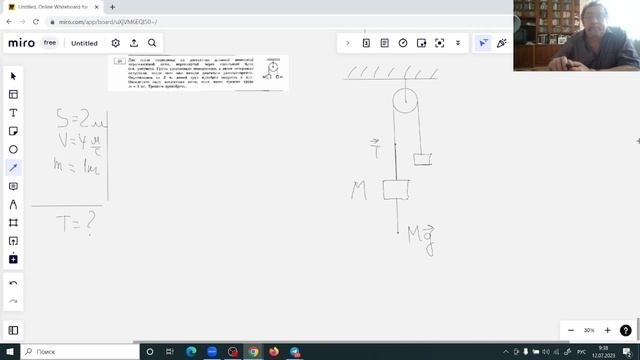Image resolution: width=640 pixels, height=360 pixels.
Task: Select the cursor arrow tool
Action: click(x=13, y=76)
